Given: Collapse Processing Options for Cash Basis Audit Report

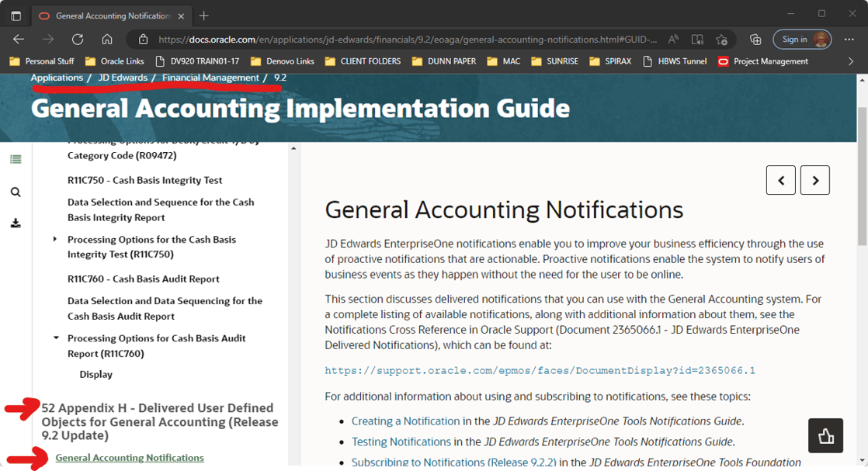Looking at the screenshot, I should coord(56,338).
